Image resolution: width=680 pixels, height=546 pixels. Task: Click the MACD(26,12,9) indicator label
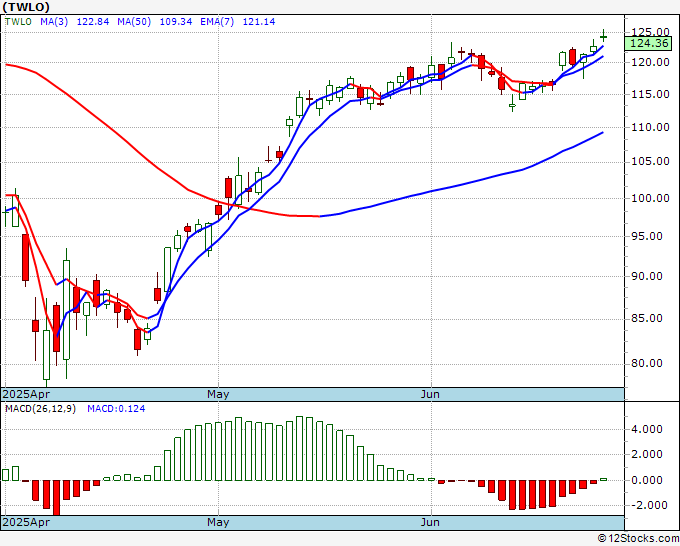[40, 409]
